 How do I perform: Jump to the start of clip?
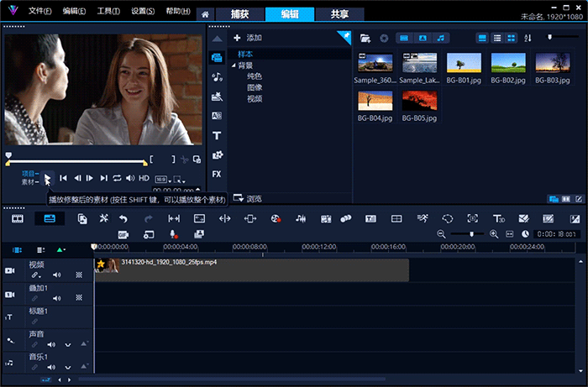pos(63,178)
